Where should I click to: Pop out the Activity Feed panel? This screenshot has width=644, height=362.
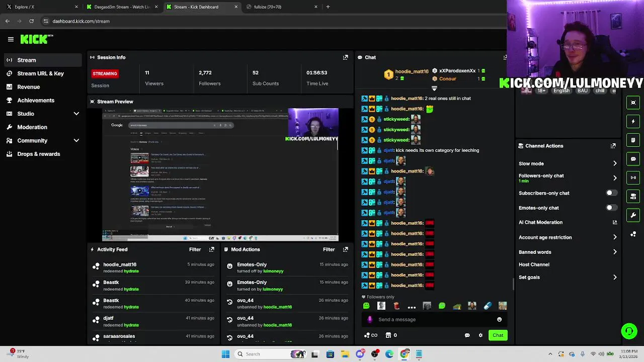point(211,249)
